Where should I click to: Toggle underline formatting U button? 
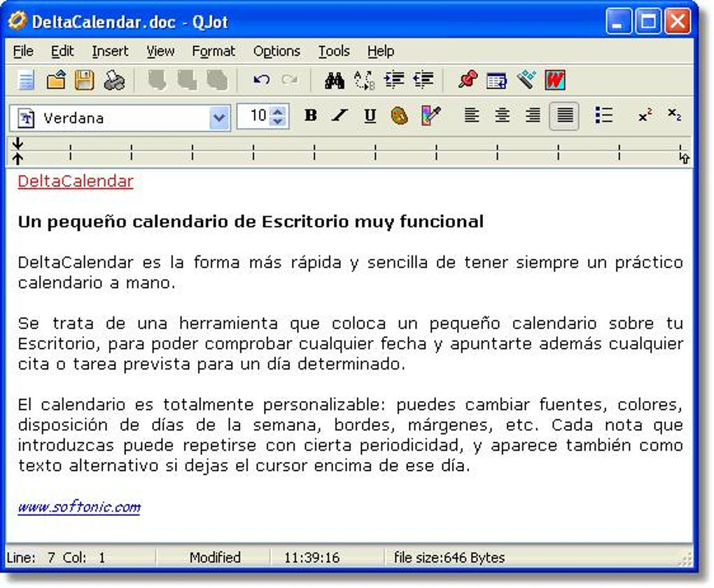[370, 115]
